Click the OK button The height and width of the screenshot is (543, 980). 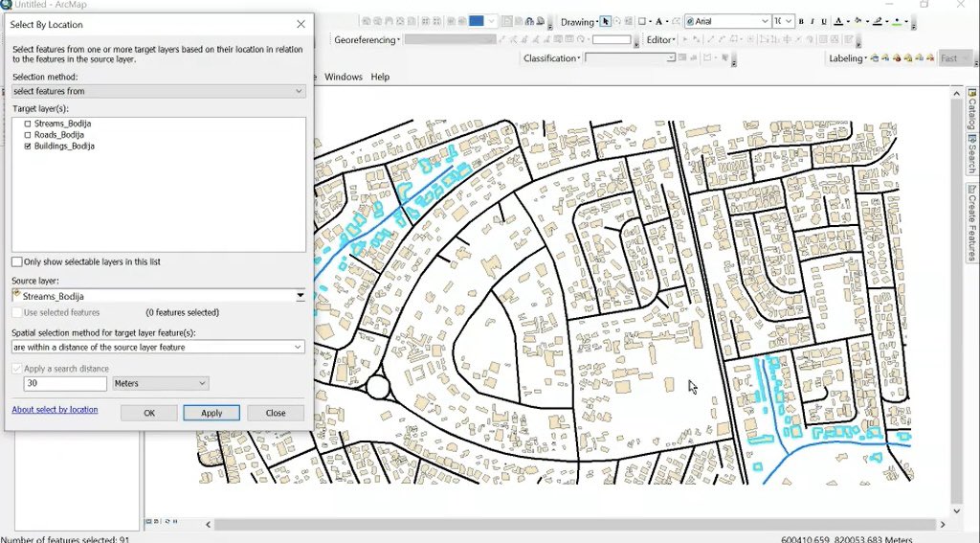(148, 413)
